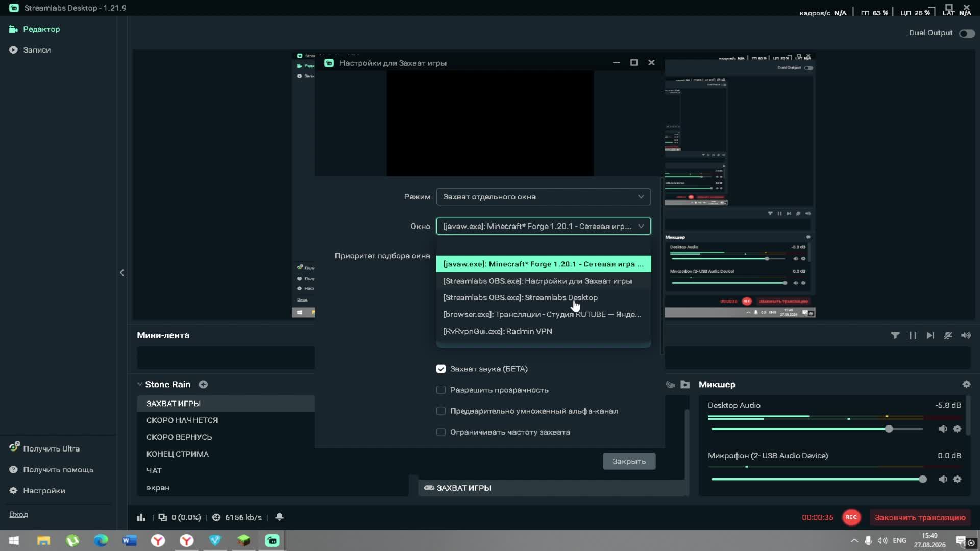The height and width of the screenshot is (551, 980).
Task: Click the Закрыть button in the dialog
Action: point(629,461)
